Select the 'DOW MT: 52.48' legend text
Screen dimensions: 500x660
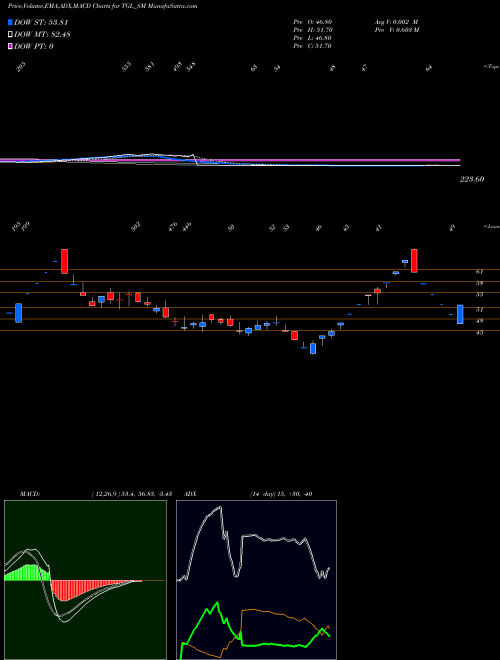coord(42,34)
